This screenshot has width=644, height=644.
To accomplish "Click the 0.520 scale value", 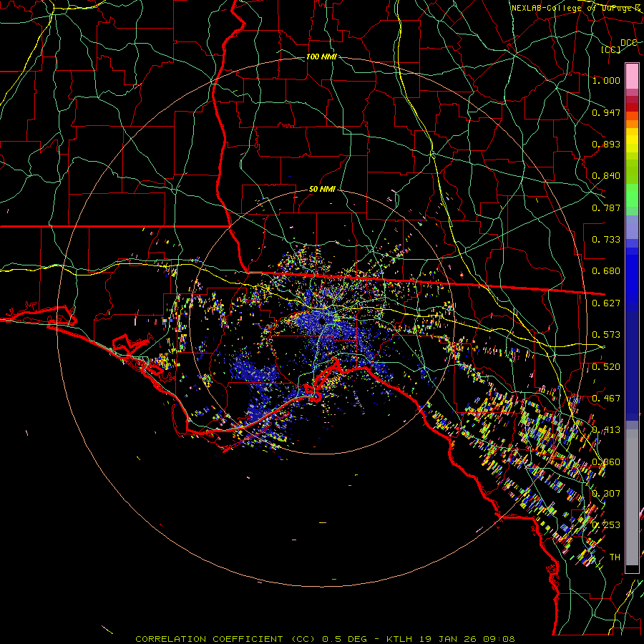I will point(606,367).
